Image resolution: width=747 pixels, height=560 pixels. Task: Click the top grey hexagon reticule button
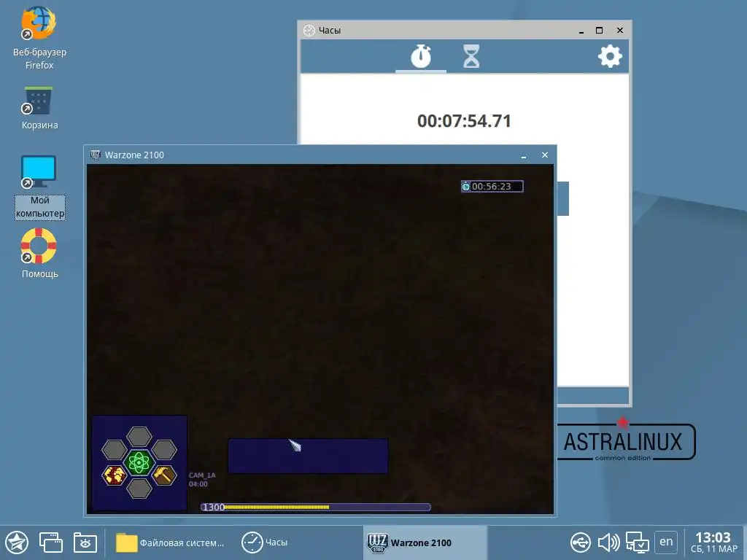click(139, 437)
